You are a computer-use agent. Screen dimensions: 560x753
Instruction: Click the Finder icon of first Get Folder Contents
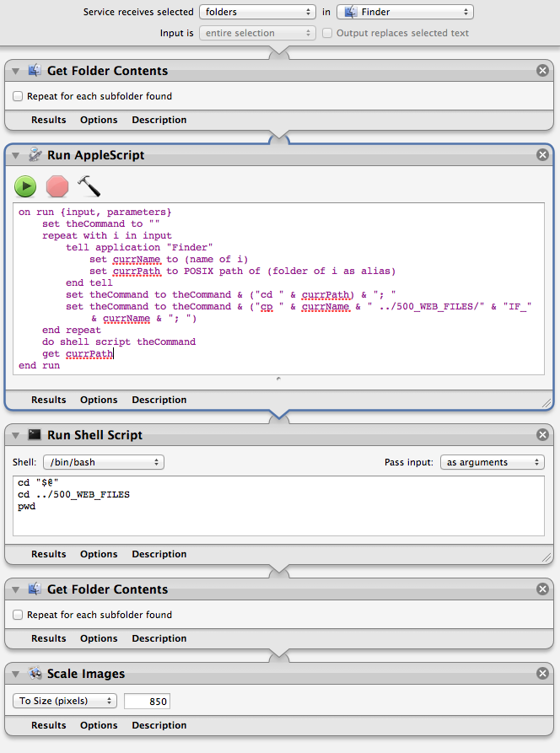[35, 71]
